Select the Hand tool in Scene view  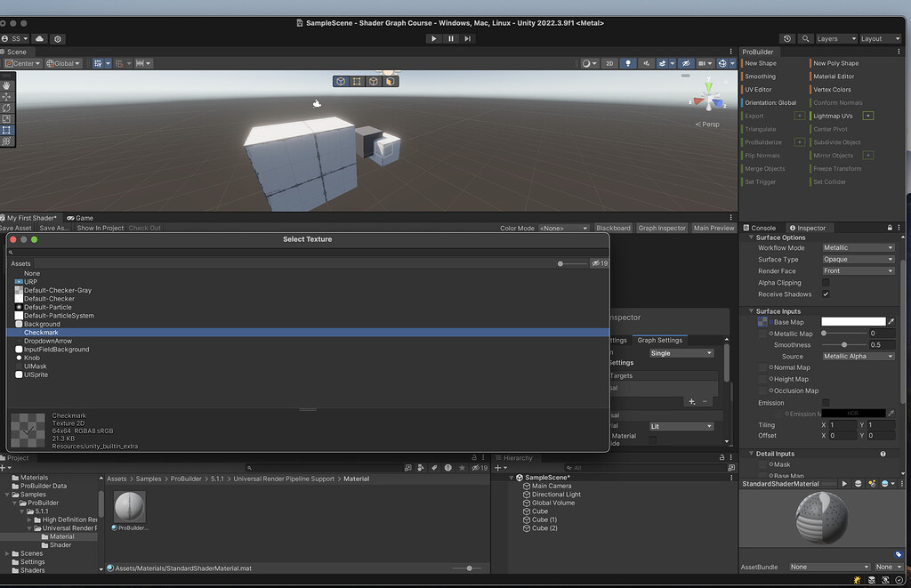(6, 85)
